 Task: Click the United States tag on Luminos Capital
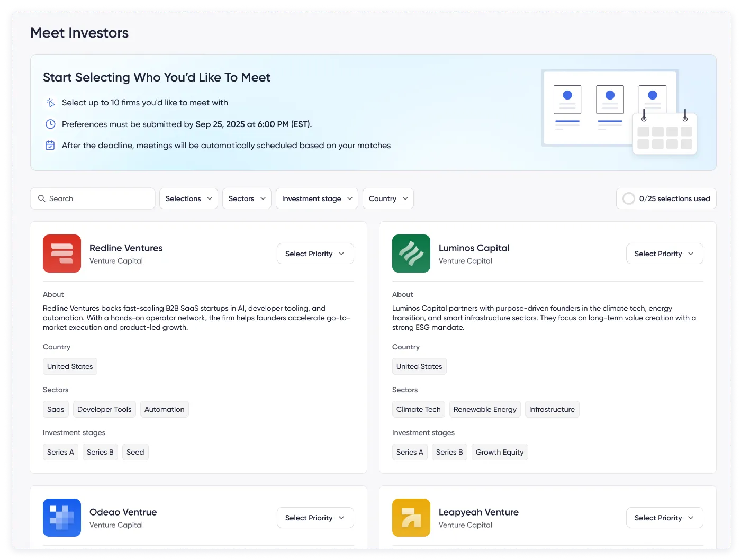tap(419, 366)
